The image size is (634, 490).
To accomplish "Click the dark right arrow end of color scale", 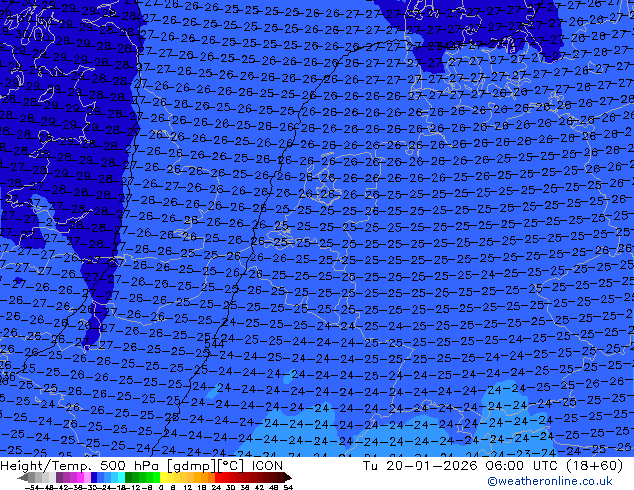I will point(288,478).
